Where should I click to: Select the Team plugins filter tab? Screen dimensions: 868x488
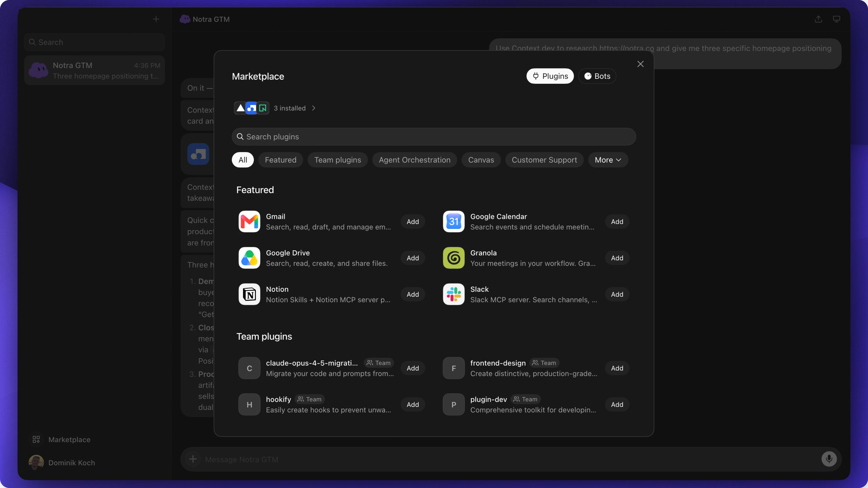click(x=337, y=160)
